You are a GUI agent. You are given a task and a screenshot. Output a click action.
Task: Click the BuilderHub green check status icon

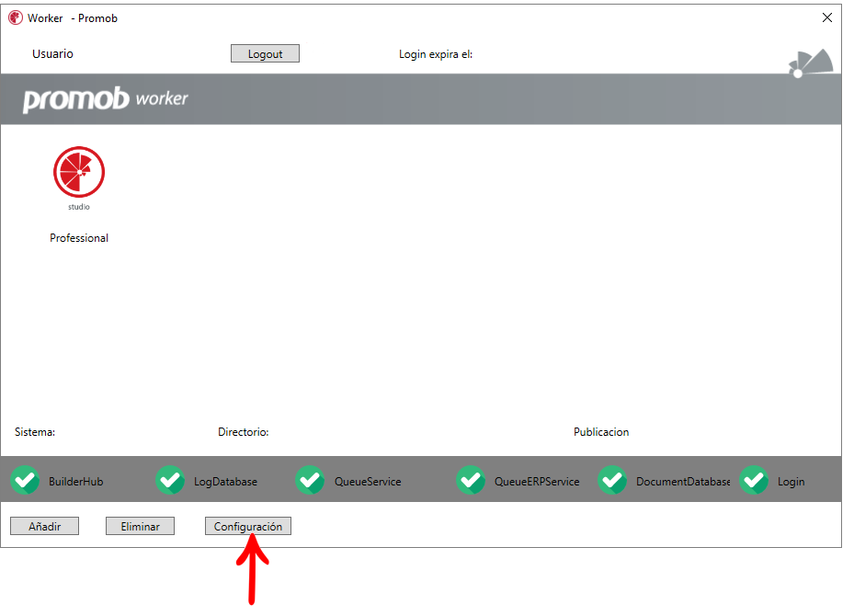click(25, 480)
